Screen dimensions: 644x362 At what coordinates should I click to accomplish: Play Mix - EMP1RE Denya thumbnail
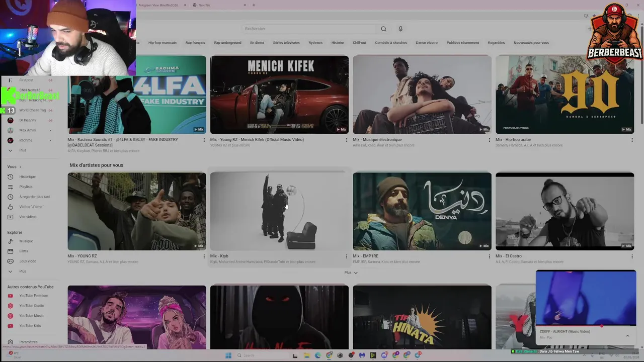(422, 211)
